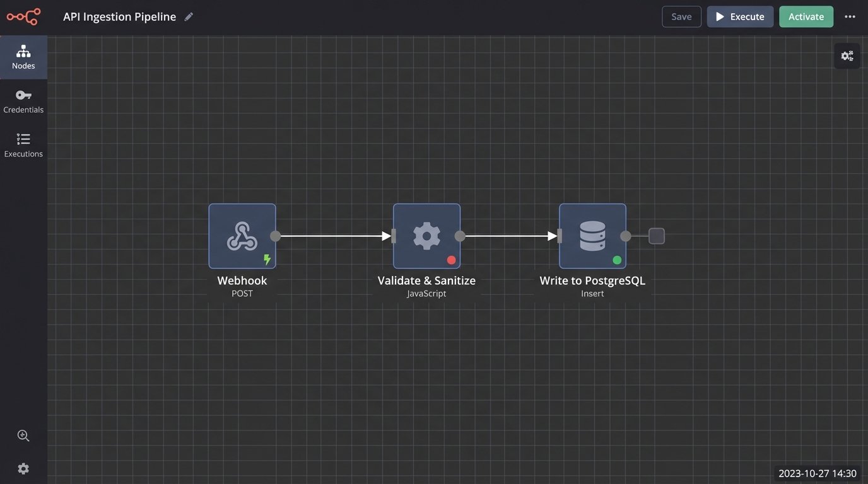Viewport: 868px width, 484px height.
Task: Activate the workflow
Action: pos(806,16)
